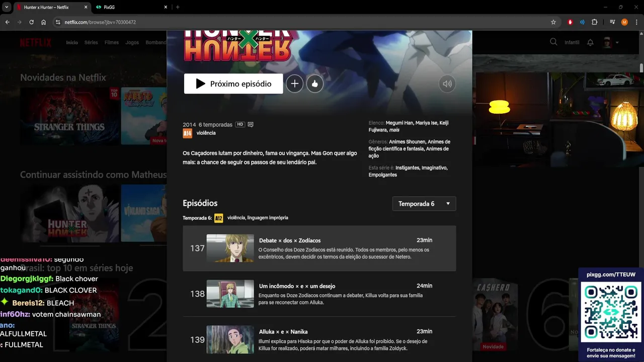The height and width of the screenshot is (362, 644).
Task: Open the Stranger Things thumbnail under Novidades
Action: coord(69,116)
